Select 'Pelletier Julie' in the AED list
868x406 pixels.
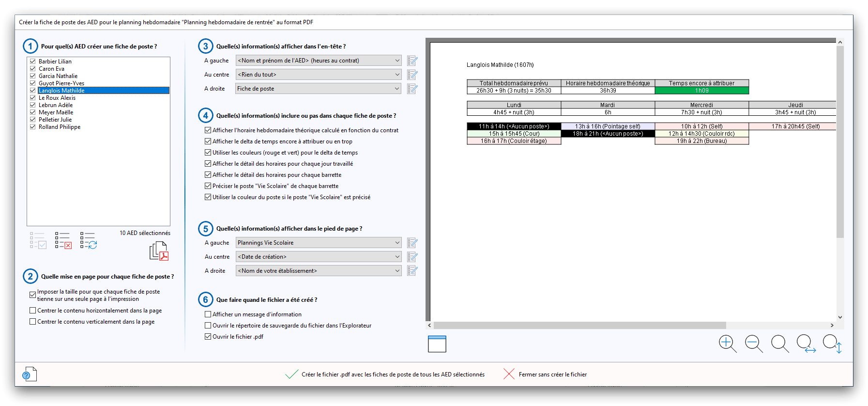click(x=55, y=120)
